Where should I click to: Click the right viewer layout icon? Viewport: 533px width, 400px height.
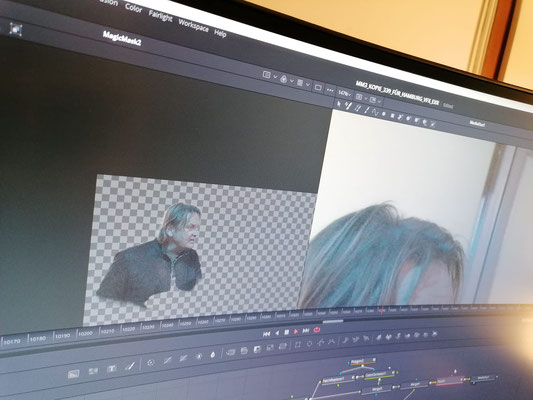(359, 97)
